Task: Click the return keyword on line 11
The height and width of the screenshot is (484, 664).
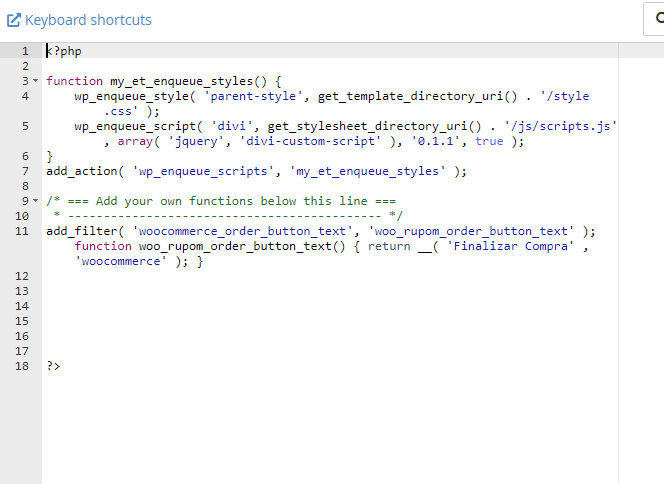Action: click(x=389, y=246)
